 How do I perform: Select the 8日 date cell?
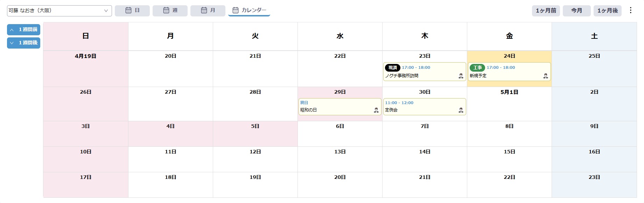tap(509, 134)
